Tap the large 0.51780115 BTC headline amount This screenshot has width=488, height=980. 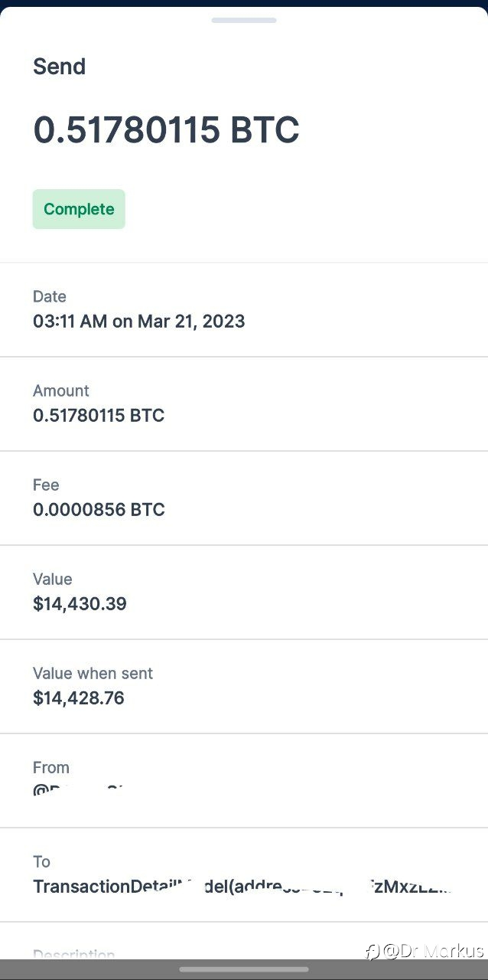coord(166,130)
